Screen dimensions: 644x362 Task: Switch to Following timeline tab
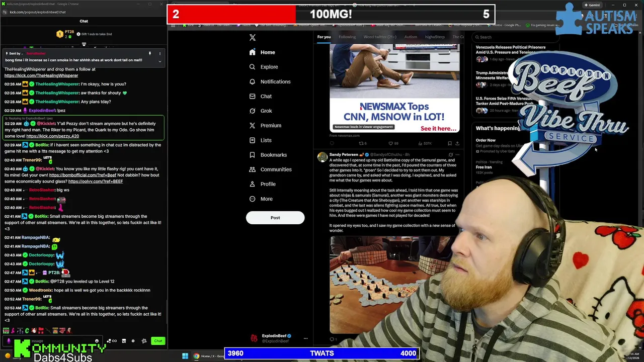347,37
